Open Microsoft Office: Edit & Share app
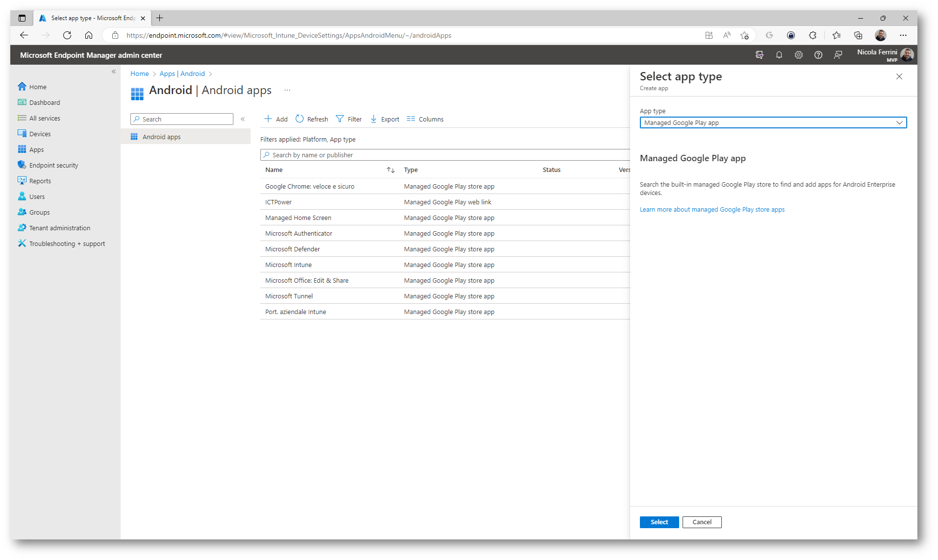The height and width of the screenshot is (560, 938). pos(307,280)
